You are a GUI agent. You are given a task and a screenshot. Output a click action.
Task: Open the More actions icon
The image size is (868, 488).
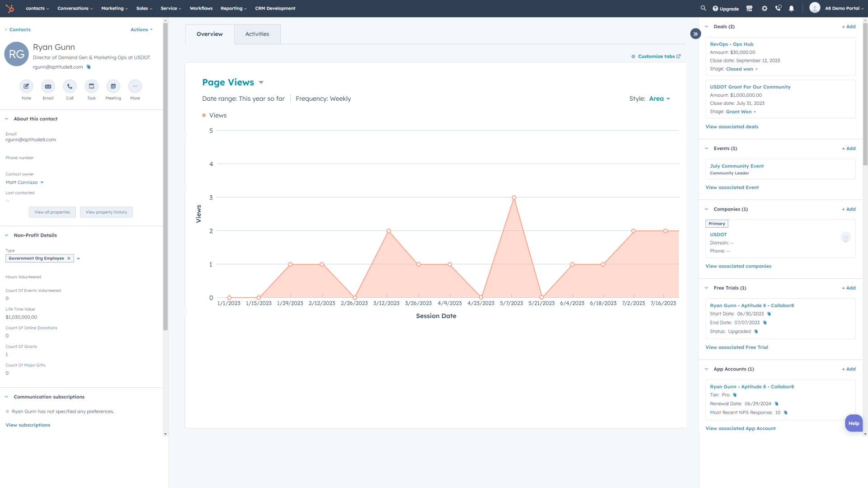pyautogui.click(x=135, y=86)
